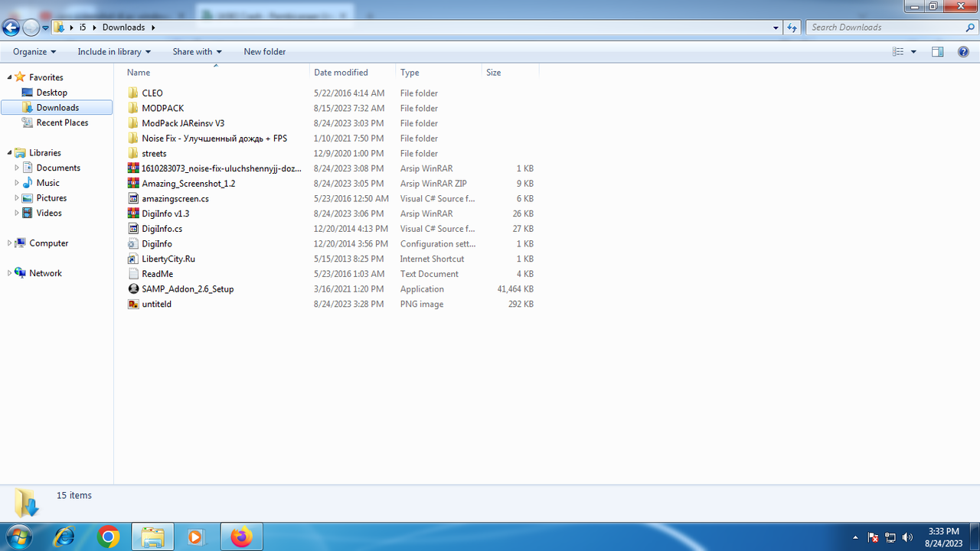Click the New folder button
This screenshot has width=980, height=551.
(x=265, y=52)
